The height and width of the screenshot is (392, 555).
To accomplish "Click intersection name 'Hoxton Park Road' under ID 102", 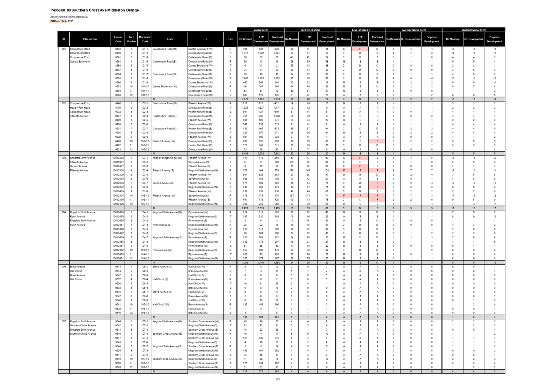I will (x=80, y=108).
